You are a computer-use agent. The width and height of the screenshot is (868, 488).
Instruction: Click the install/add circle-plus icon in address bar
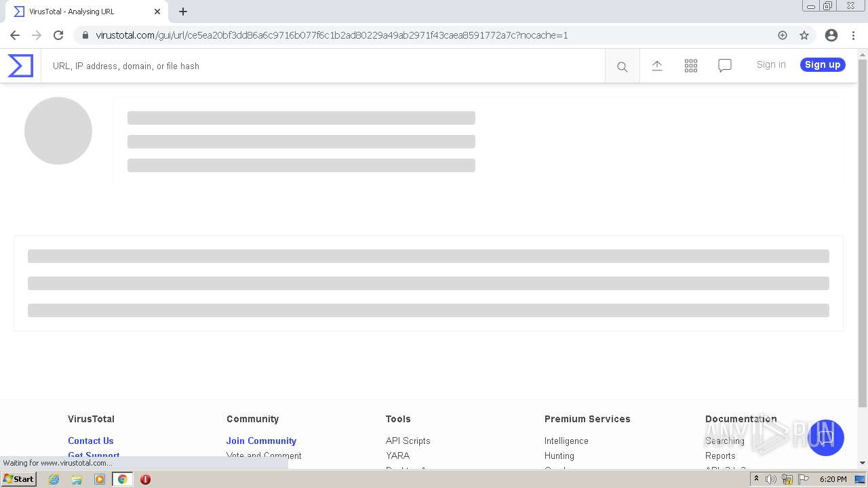coord(783,35)
